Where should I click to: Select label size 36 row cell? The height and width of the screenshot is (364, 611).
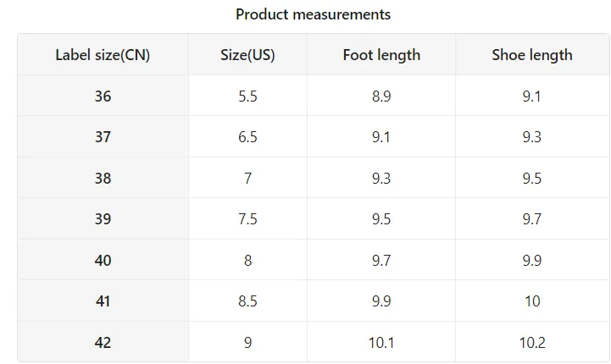point(103,96)
